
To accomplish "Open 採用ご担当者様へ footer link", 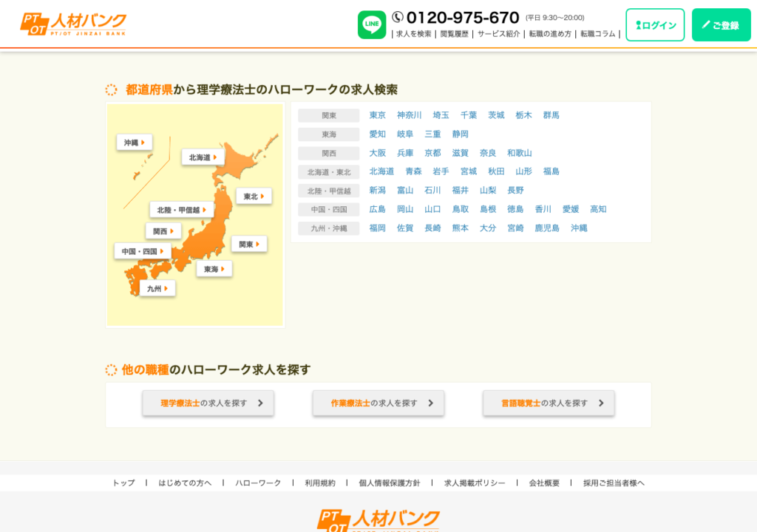I will [x=614, y=482].
